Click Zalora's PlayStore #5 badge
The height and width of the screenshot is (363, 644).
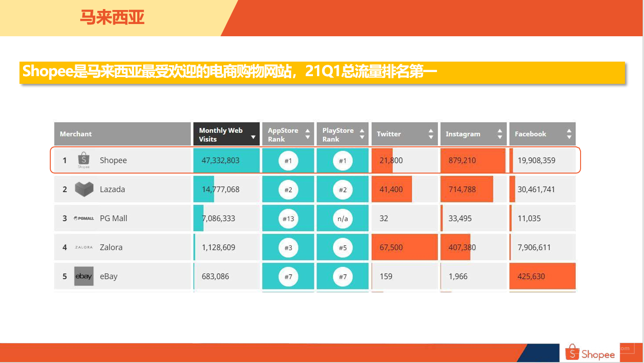click(343, 247)
